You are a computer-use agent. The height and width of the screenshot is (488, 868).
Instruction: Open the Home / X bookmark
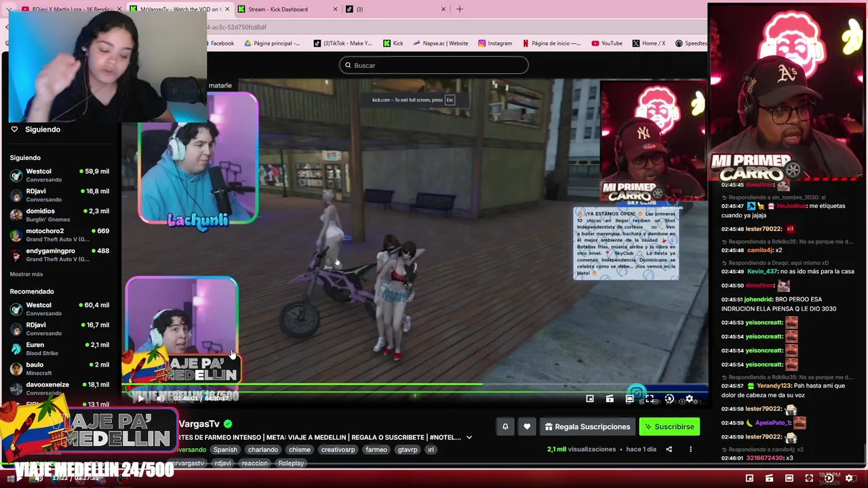(x=649, y=43)
